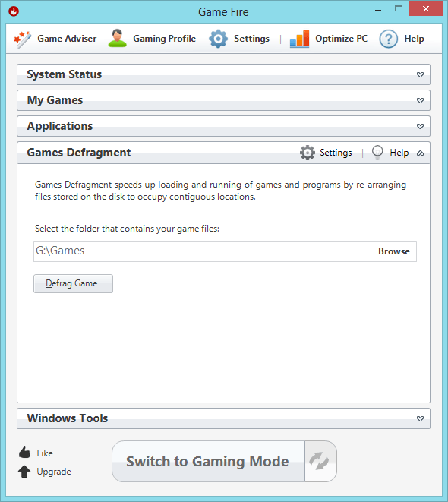Collapse the Games Defragment section
This screenshot has height=502, width=448.
420,153
